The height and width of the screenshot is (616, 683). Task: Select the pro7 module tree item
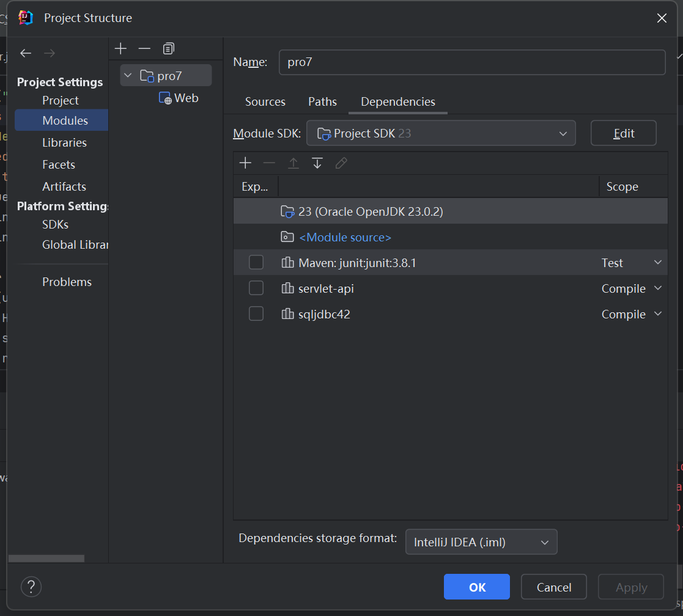(x=166, y=76)
